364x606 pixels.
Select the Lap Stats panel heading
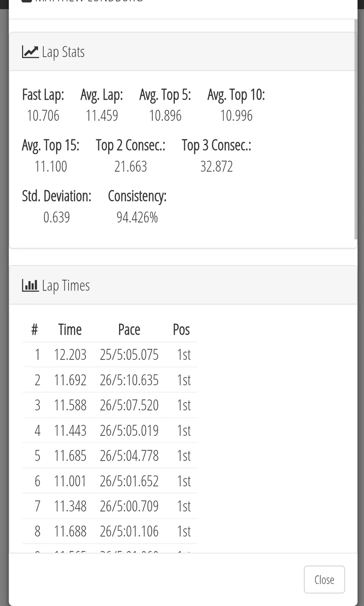183,52
